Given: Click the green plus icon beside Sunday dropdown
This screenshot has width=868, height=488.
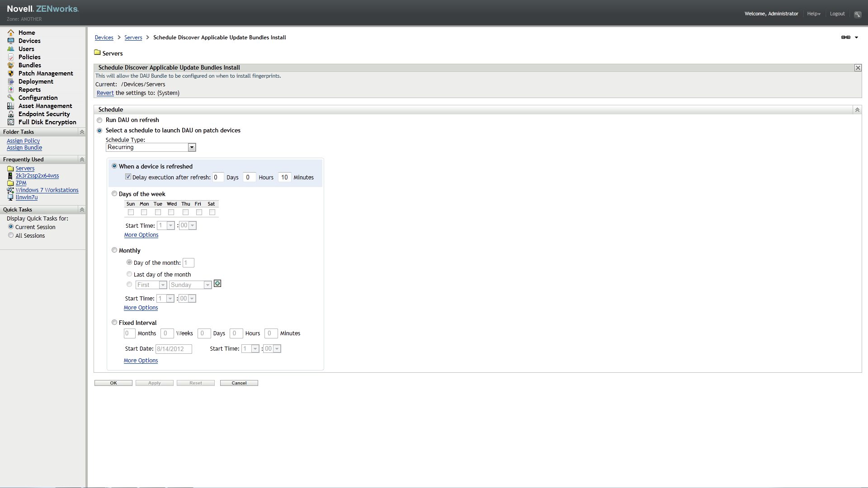Looking at the screenshot, I should coord(217,284).
